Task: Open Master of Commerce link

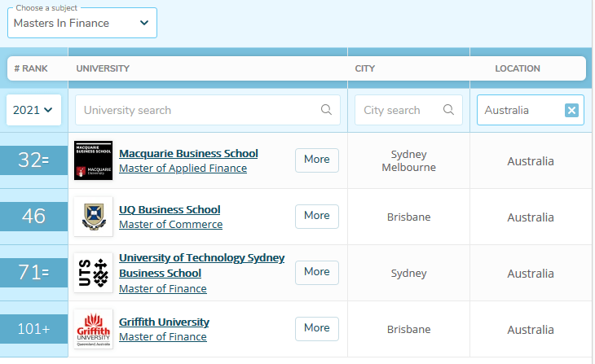Action: 171,224
